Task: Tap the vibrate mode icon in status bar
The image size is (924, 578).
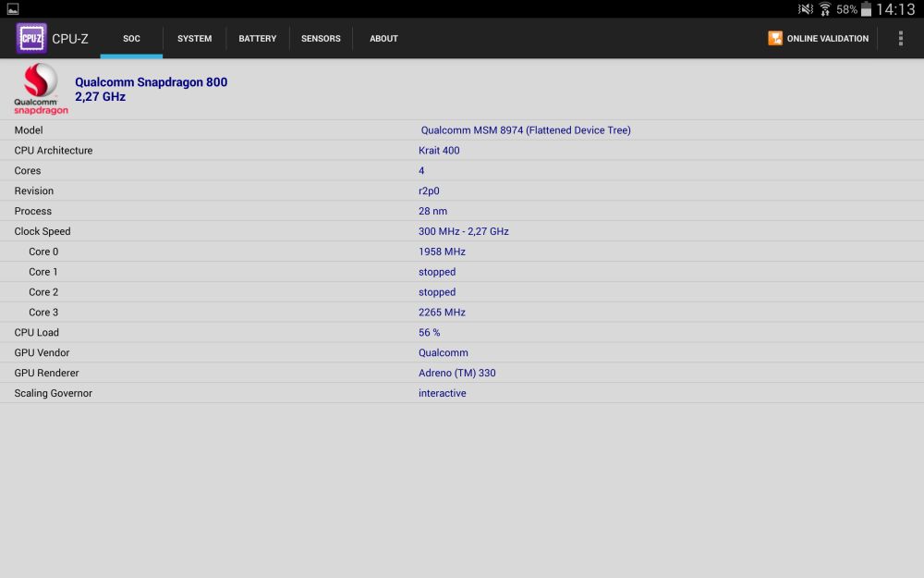Action: [x=805, y=9]
